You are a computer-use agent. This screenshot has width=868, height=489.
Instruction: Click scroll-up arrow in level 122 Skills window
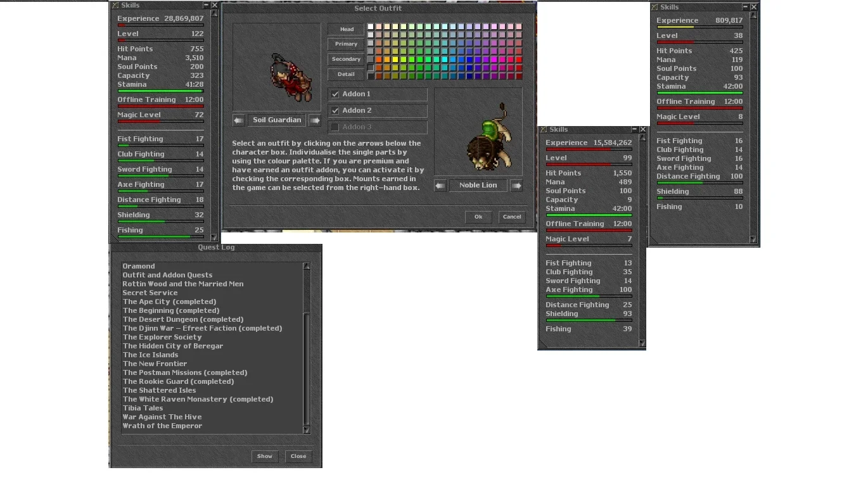214,14
